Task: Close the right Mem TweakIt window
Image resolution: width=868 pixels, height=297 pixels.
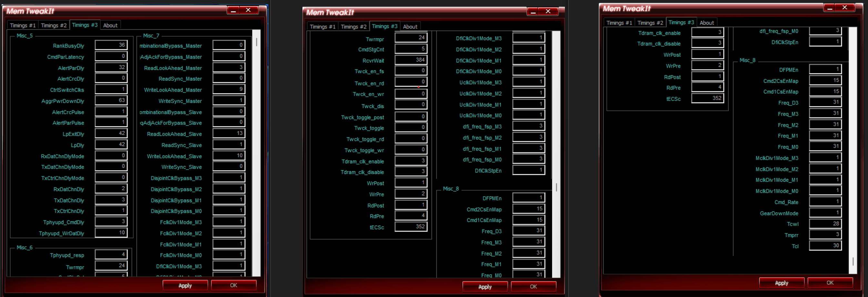Action: (x=845, y=8)
